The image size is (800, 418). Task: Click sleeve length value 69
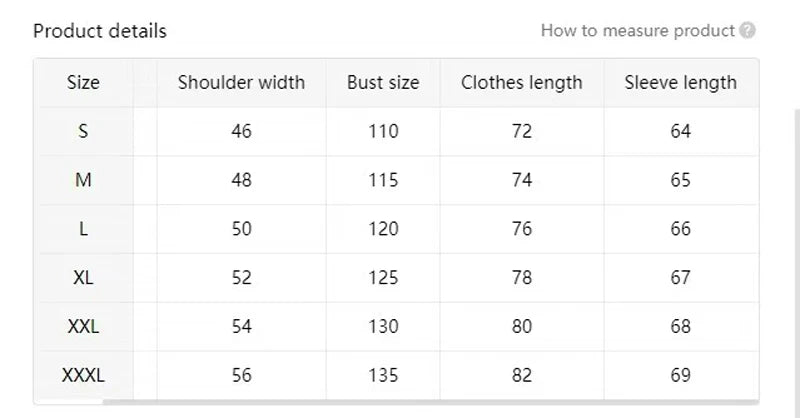click(x=681, y=375)
